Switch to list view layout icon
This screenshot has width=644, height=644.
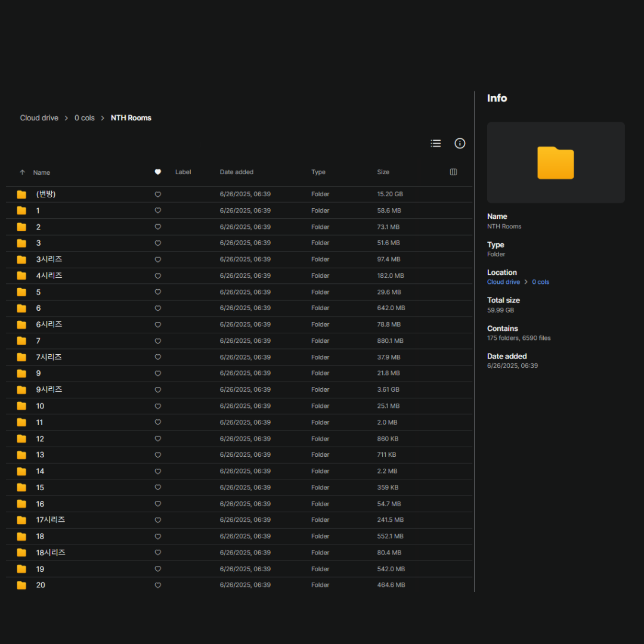click(x=436, y=143)
